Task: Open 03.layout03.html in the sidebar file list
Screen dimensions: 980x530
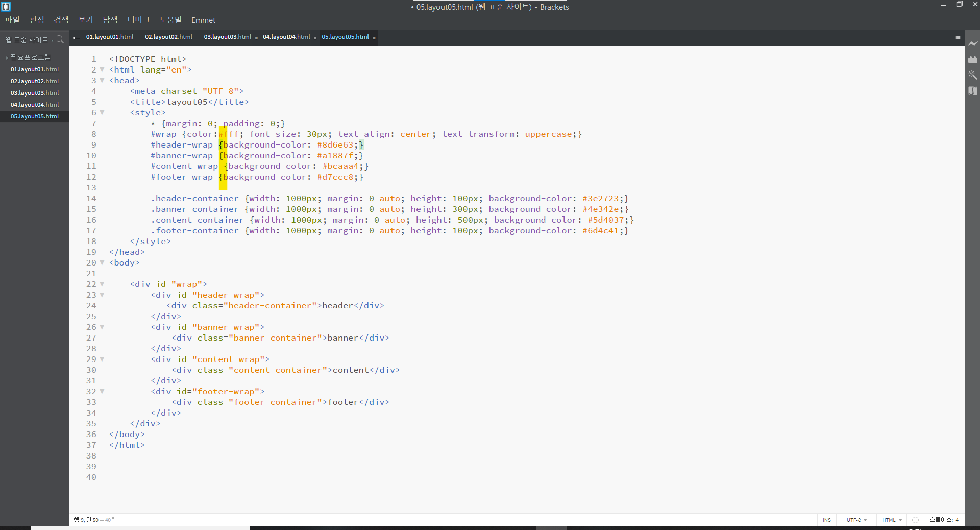Action: tap(35, 93)
